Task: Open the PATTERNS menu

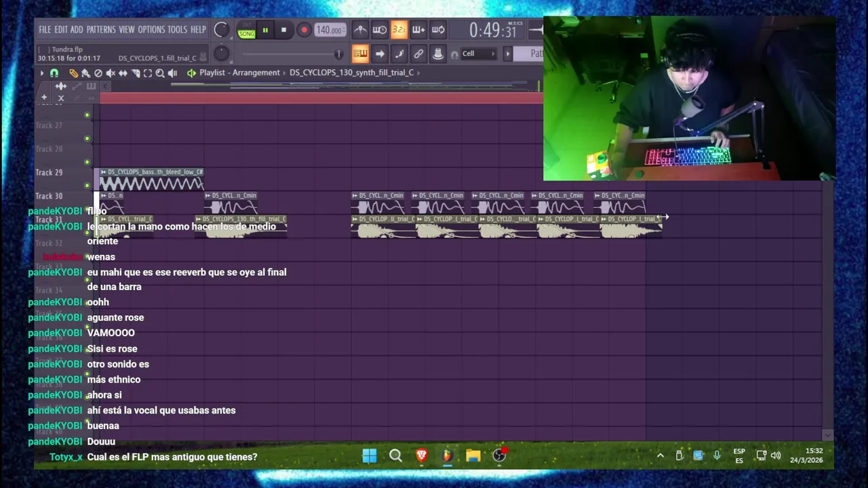Action: point(101,30)
